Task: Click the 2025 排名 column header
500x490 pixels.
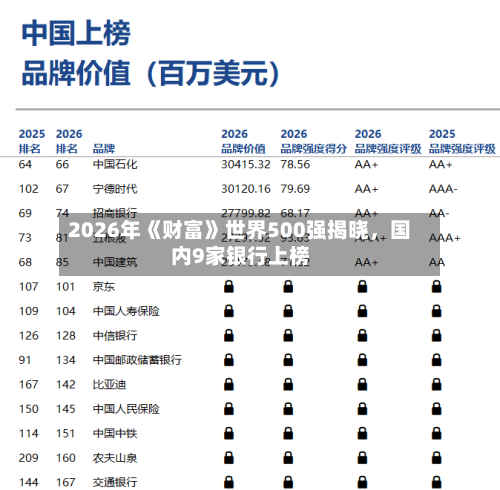Action: (x=32, y=141)
